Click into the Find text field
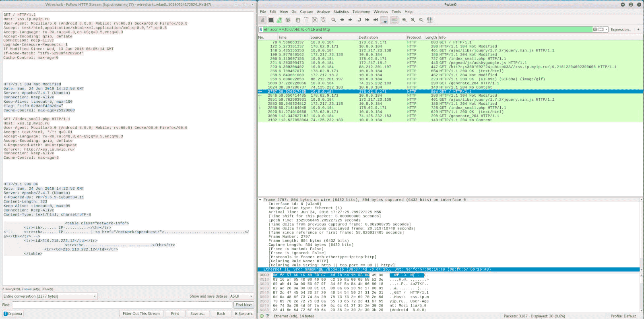The width and height of the screenshot is (644, 319). tap(122, 305)
